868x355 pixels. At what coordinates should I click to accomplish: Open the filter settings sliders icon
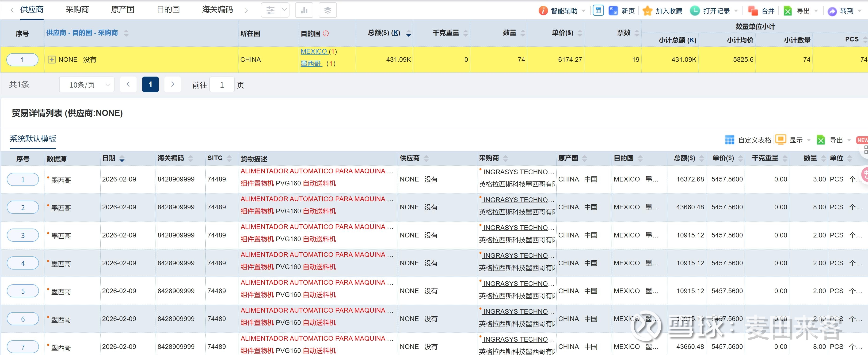click(270, 11)
